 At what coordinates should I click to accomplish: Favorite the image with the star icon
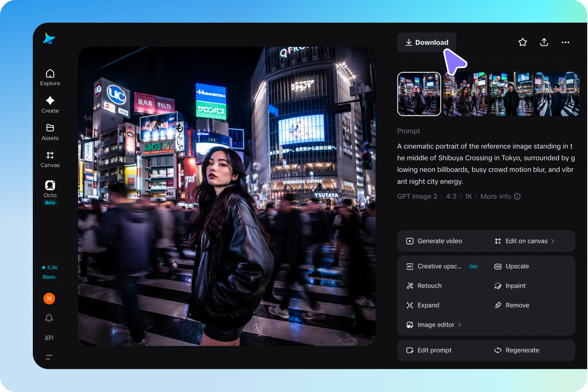pos(523,42)
